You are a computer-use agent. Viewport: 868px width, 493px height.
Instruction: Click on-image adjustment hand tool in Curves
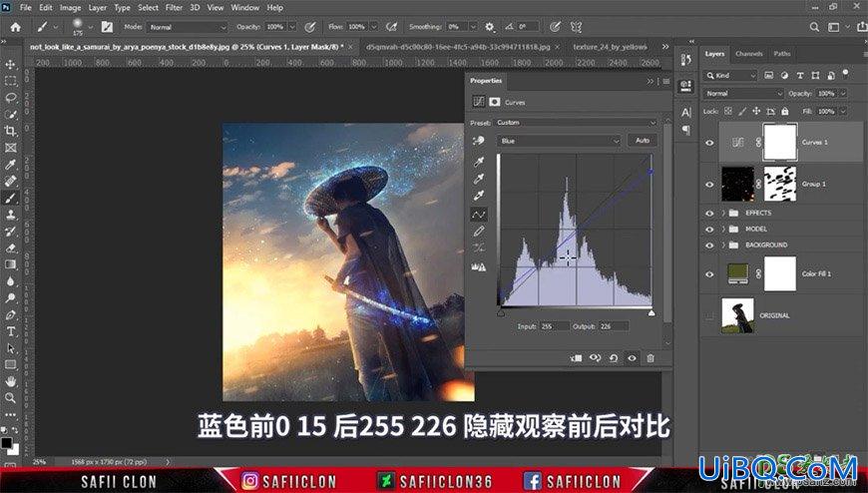tap(478, 141)
